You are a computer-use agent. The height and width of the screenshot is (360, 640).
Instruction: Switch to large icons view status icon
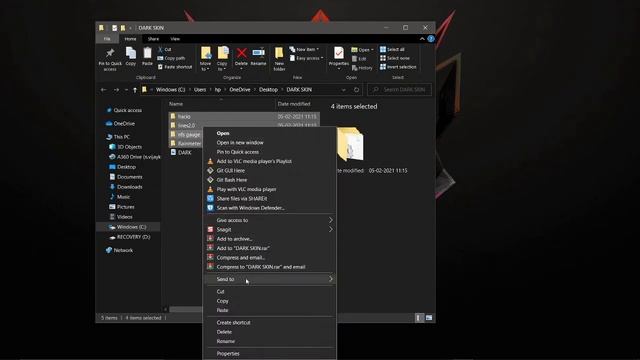[429, 318]
